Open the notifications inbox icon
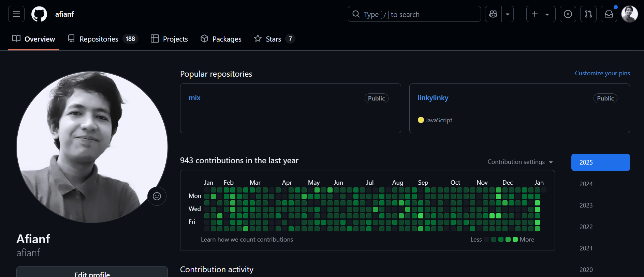 pos(609,14)
